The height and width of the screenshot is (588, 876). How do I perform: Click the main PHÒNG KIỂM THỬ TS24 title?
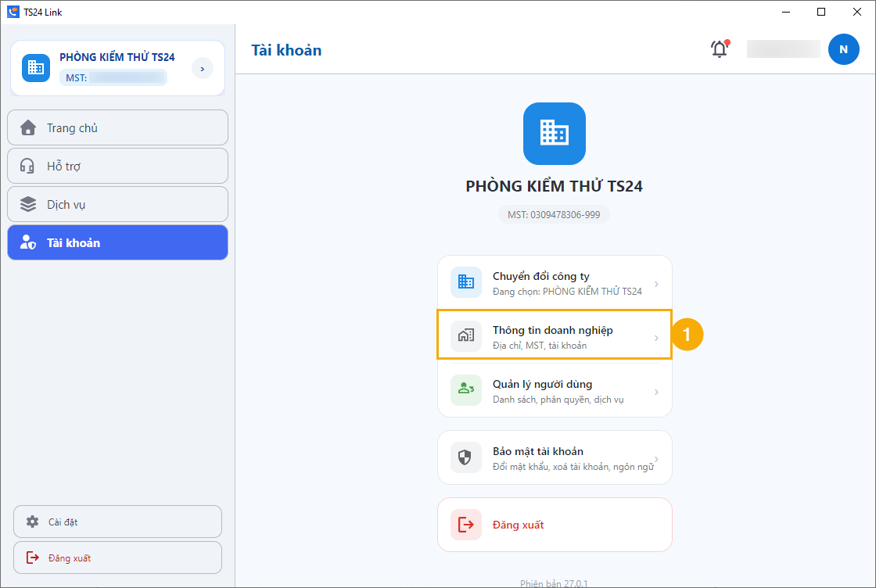click(x=555, y=186)
